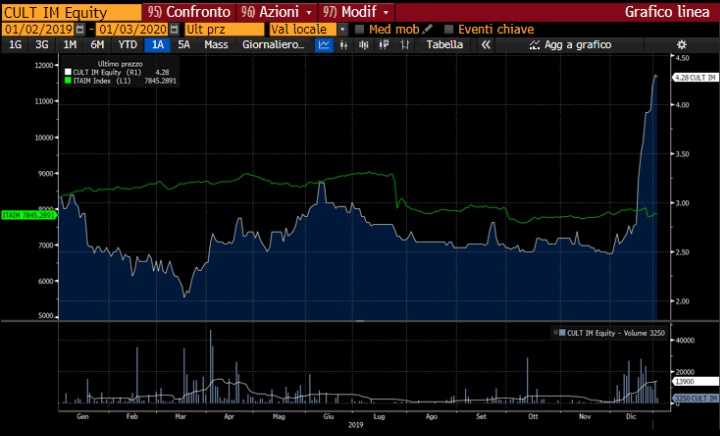Select the candlestick chart type icon
The width and height of the screenshot is (720, 436).
[364, 45]
